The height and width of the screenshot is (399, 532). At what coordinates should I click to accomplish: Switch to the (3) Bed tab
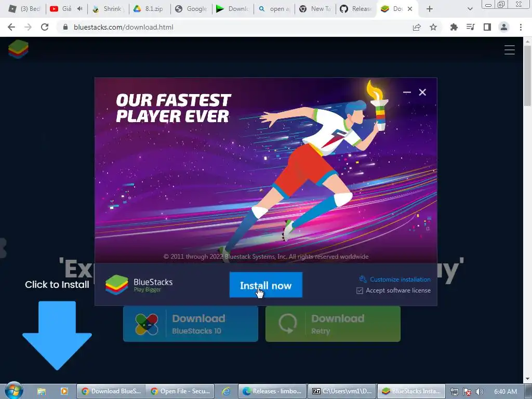[x=24, y=9]
